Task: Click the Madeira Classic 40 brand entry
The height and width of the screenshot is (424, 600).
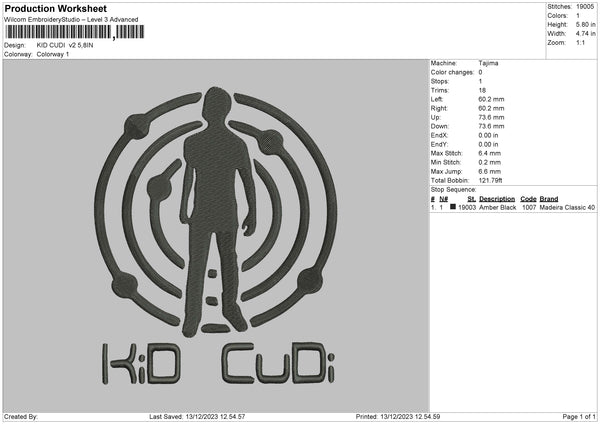Action: click(567, 207)
